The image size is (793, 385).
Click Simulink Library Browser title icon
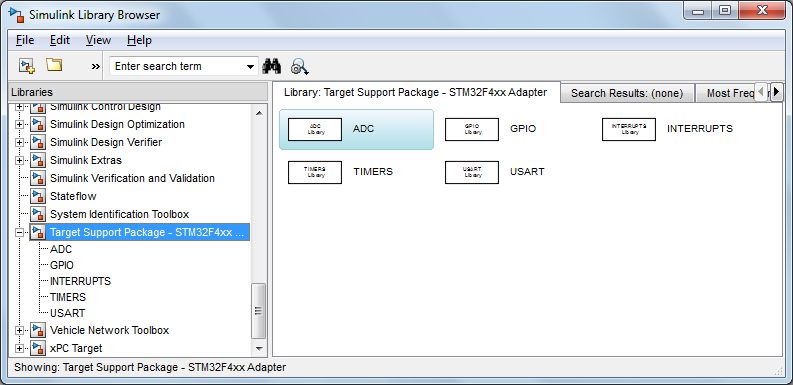(x=17, y=14)
